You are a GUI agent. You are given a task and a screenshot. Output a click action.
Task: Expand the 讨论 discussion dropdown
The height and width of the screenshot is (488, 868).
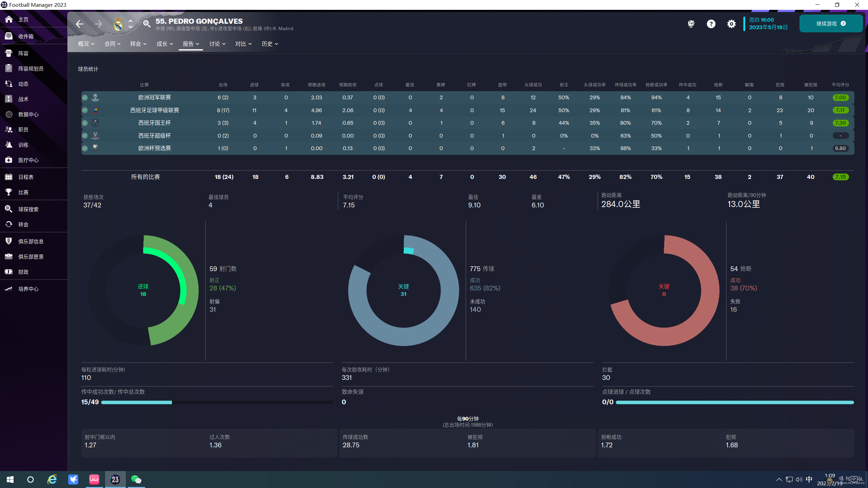point(217,44)
